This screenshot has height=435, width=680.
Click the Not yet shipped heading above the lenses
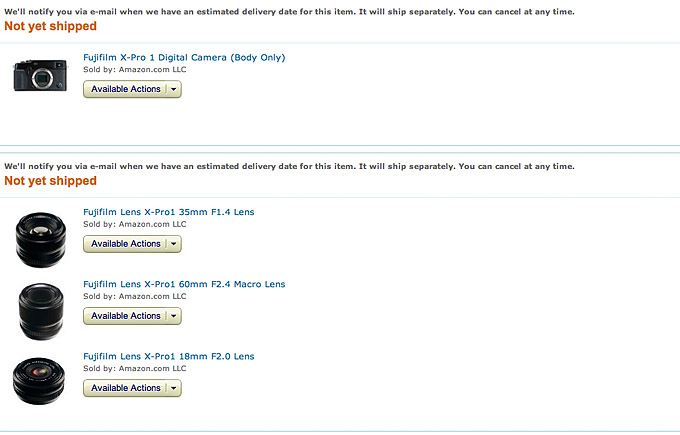tap(50, 181)
